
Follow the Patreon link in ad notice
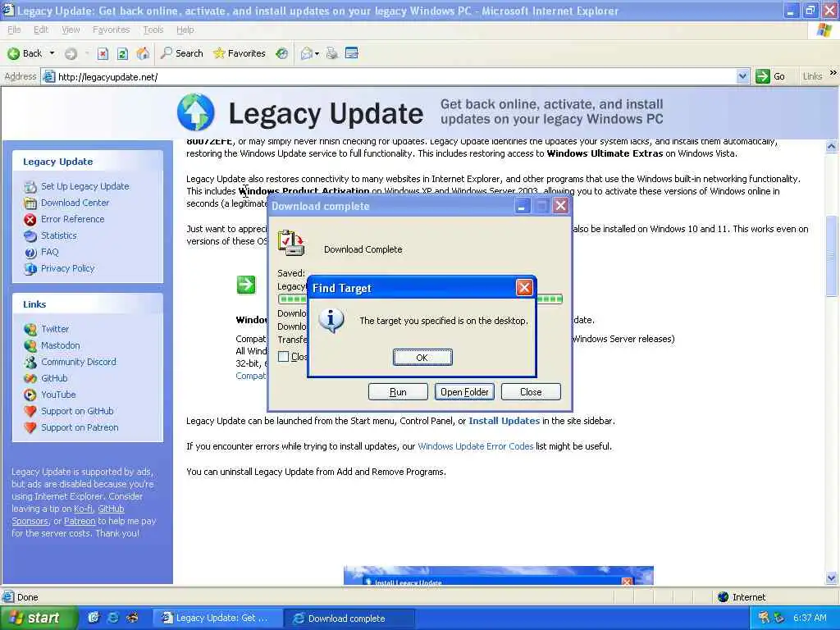[80, 521]
